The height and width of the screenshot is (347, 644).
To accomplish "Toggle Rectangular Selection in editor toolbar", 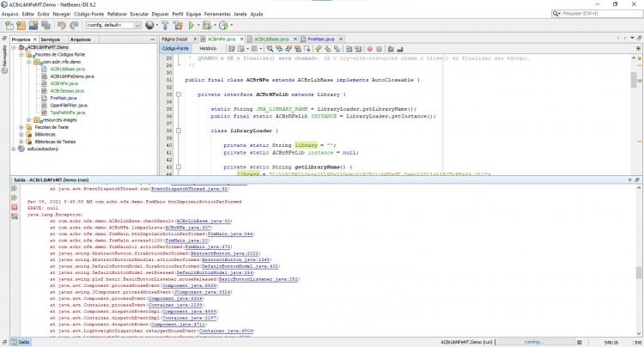I will [x=307, y=49].
